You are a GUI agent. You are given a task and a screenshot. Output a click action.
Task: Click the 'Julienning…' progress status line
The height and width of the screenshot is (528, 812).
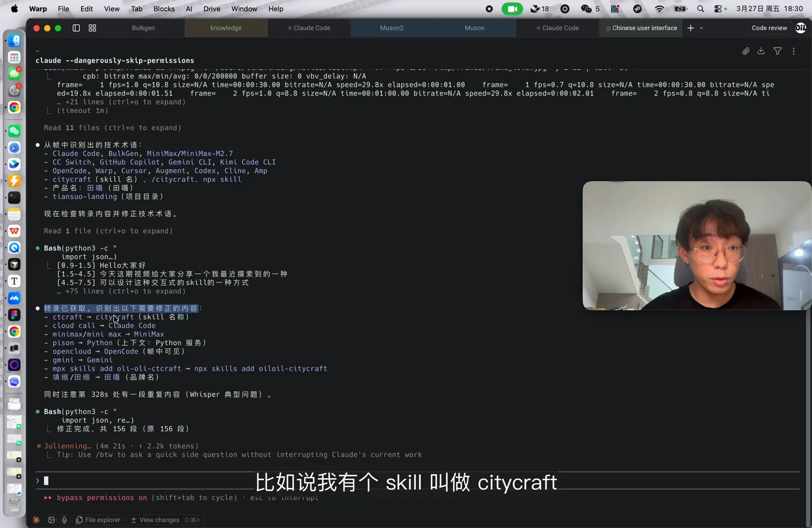point(117,446)
